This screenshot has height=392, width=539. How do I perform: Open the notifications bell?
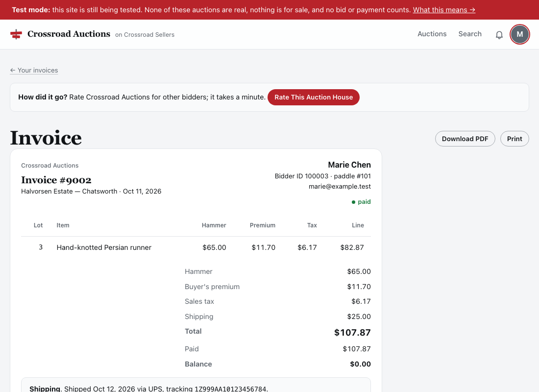(x=499, y=35)
